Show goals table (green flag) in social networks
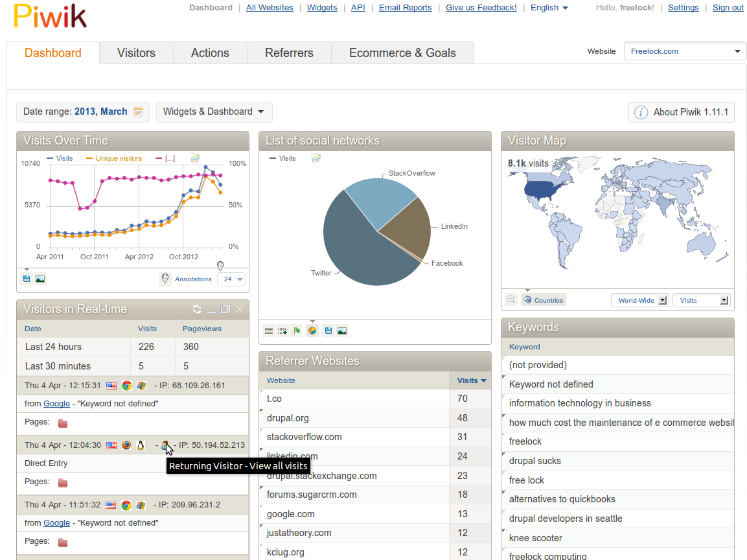Screen dimensions: 747x560 [297, 331]
